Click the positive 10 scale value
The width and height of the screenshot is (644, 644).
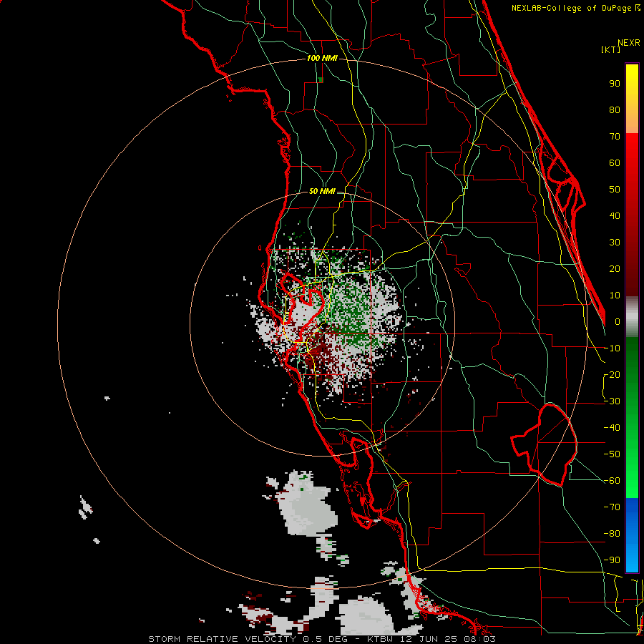coord(615,296)
